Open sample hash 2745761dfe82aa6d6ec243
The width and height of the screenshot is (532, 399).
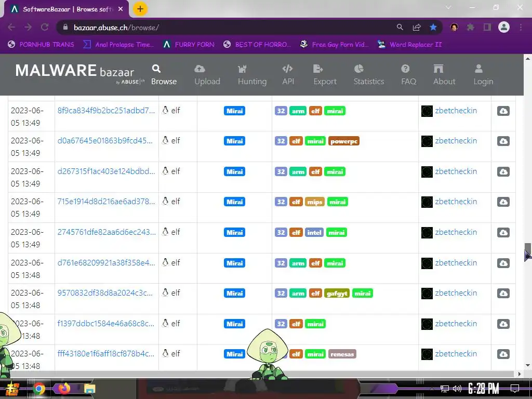[107, 232]
